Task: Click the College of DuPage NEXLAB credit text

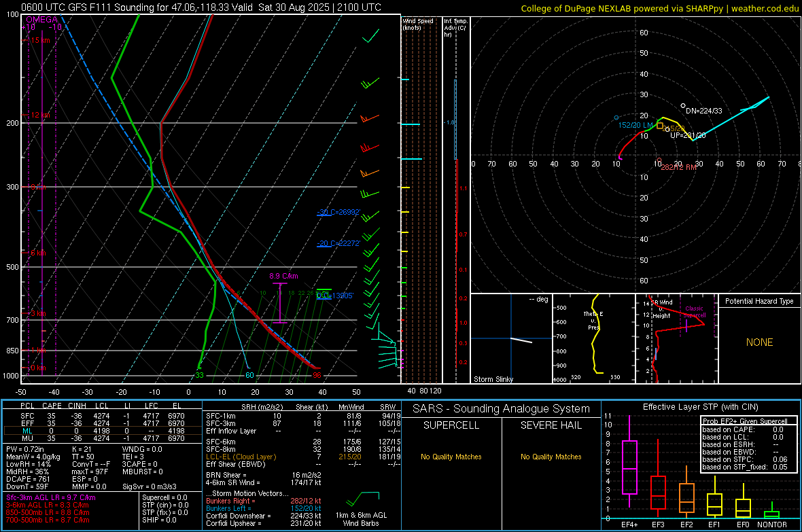Action: tap(659, 8)
